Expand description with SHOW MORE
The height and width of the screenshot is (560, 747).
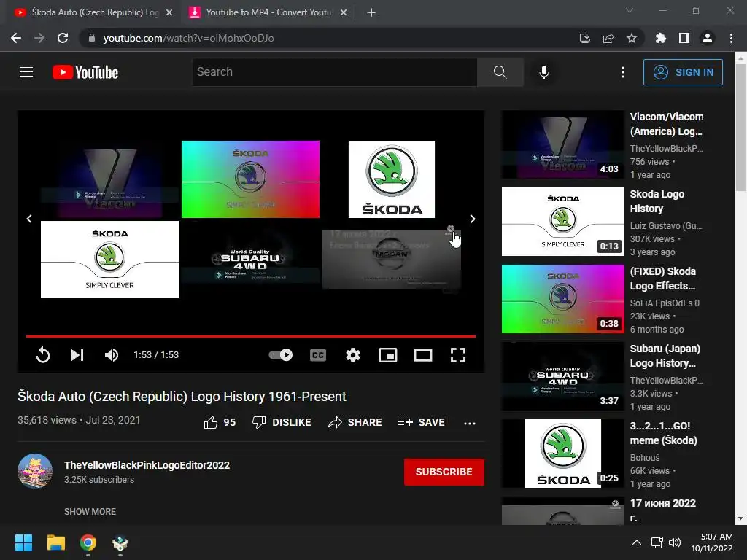point(90,511)
